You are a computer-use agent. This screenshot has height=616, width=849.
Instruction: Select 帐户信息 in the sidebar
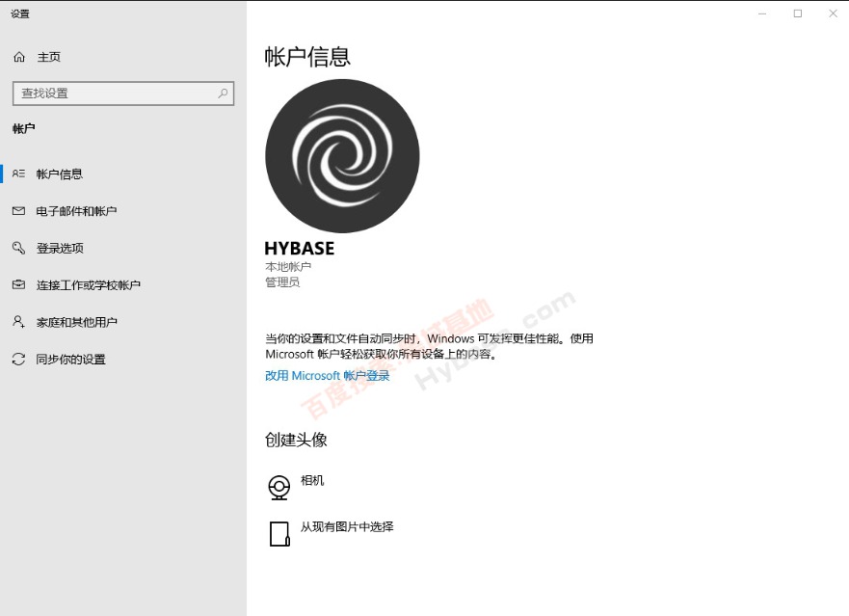[x=60, y=174]
